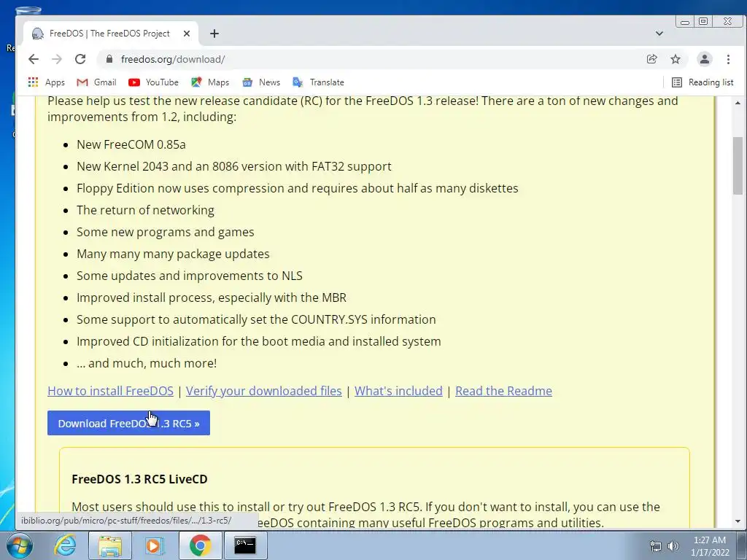Select the FreeDOS Project tab
747x560 pixels.
109,34
